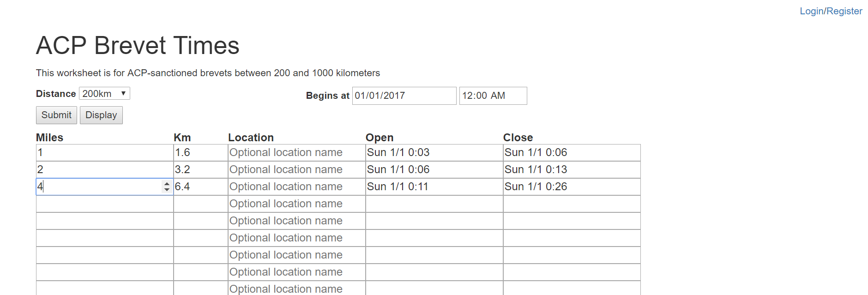
Task: Click the Miles input containing value 1
Action: [104, 152]
